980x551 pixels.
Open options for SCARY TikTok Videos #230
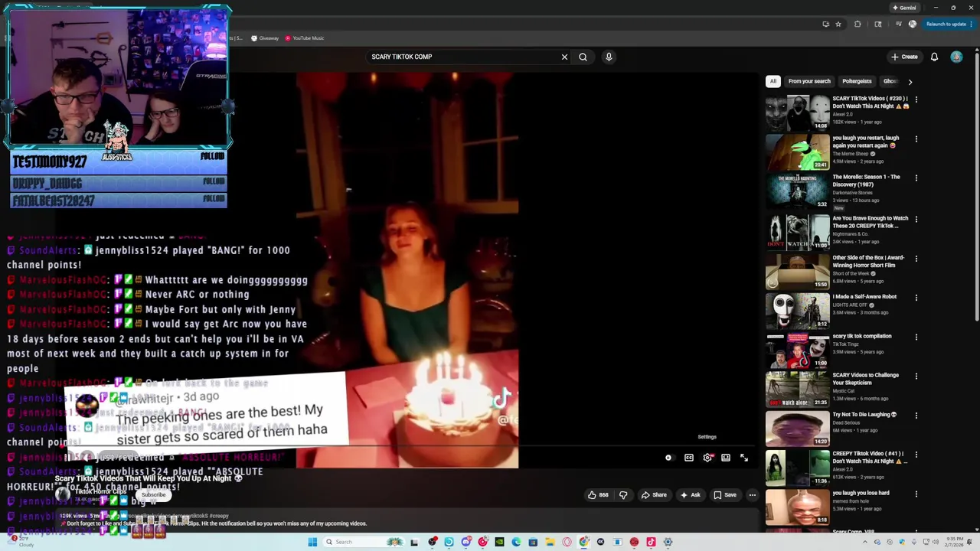[916, 99]
